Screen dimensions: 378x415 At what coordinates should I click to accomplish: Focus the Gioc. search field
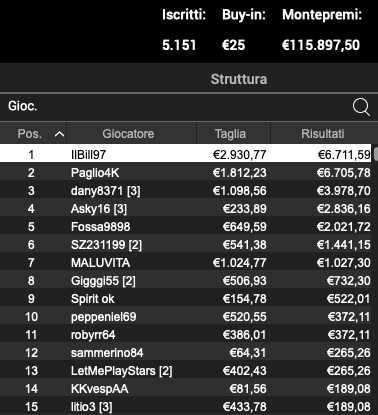[175, 106]
